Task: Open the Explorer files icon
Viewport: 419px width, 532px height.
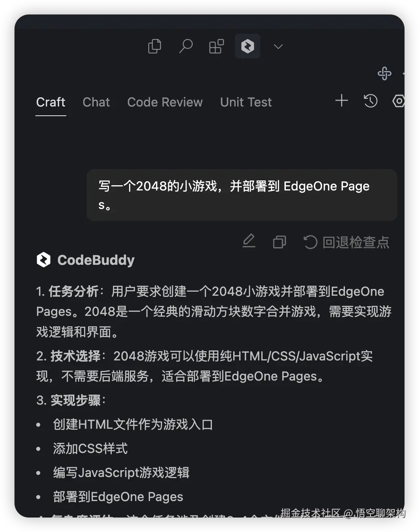Action: [x=154, y=46]
